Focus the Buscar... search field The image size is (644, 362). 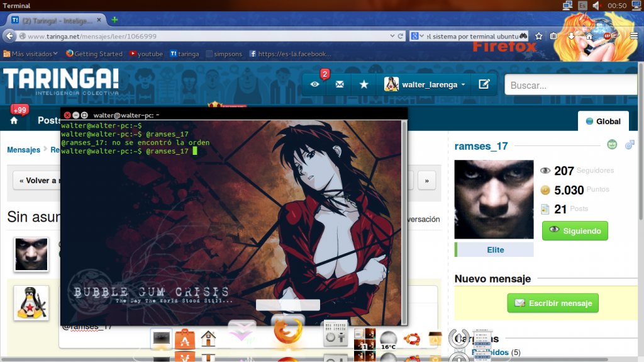point(571,85)
